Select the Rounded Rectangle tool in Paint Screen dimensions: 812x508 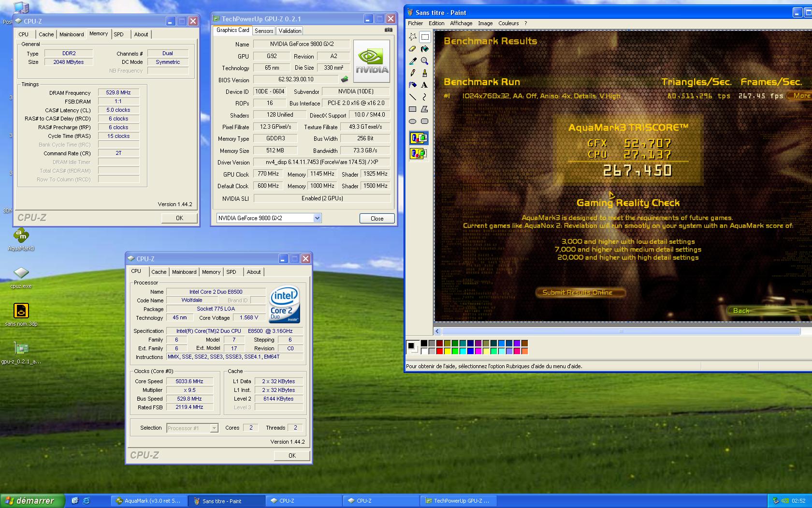425,121
